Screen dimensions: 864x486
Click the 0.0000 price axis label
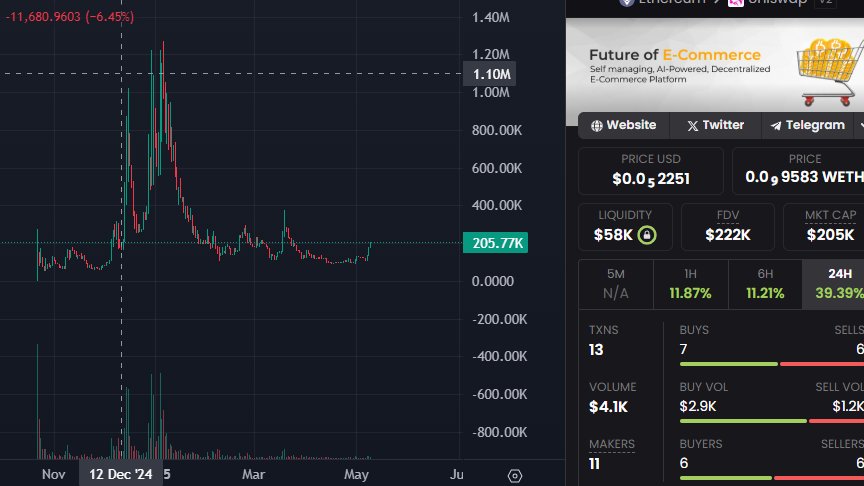pos(493,281)
